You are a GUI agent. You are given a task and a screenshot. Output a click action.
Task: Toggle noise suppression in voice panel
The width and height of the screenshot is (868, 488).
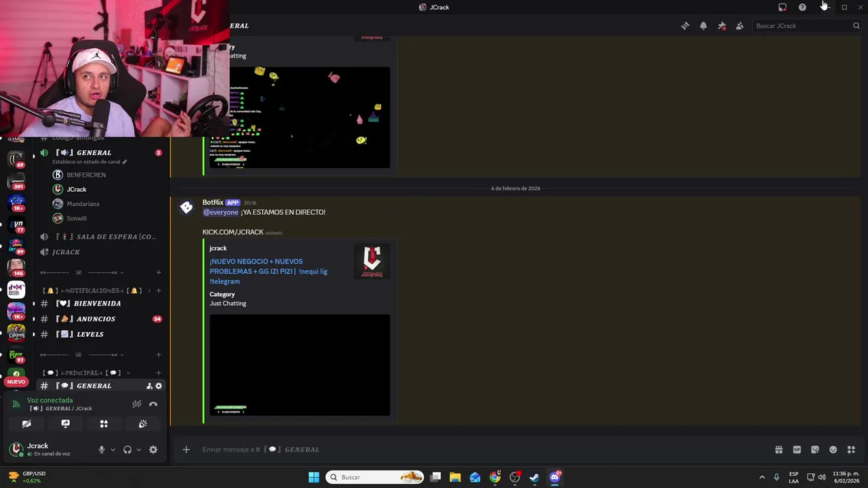coord(136,404)
